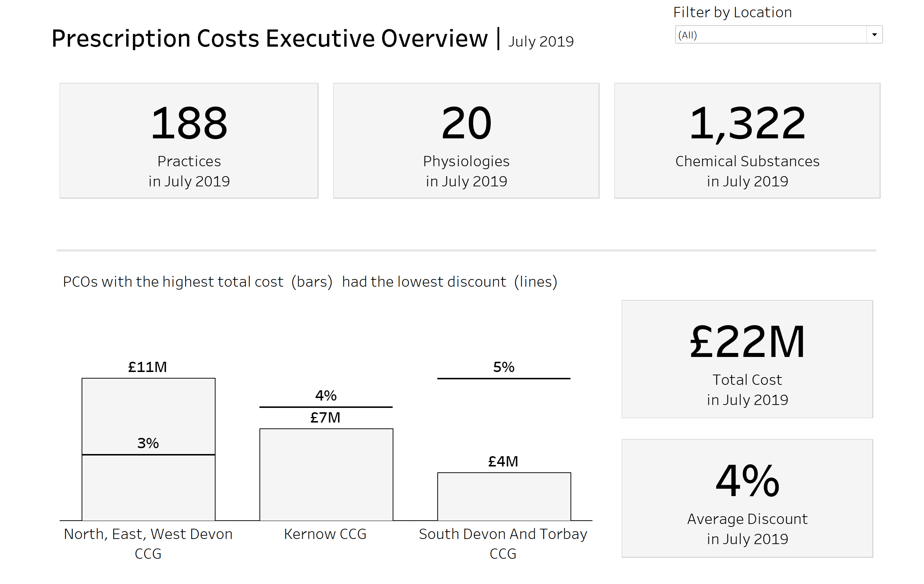
Task: Click the 4% Average Discount card
Action: (747, 498)
